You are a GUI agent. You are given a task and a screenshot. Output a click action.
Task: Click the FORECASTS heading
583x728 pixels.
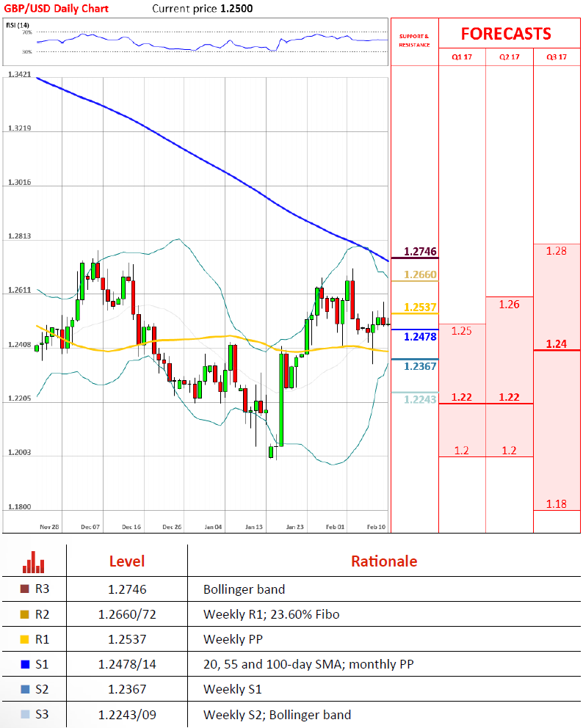(505, 34)
